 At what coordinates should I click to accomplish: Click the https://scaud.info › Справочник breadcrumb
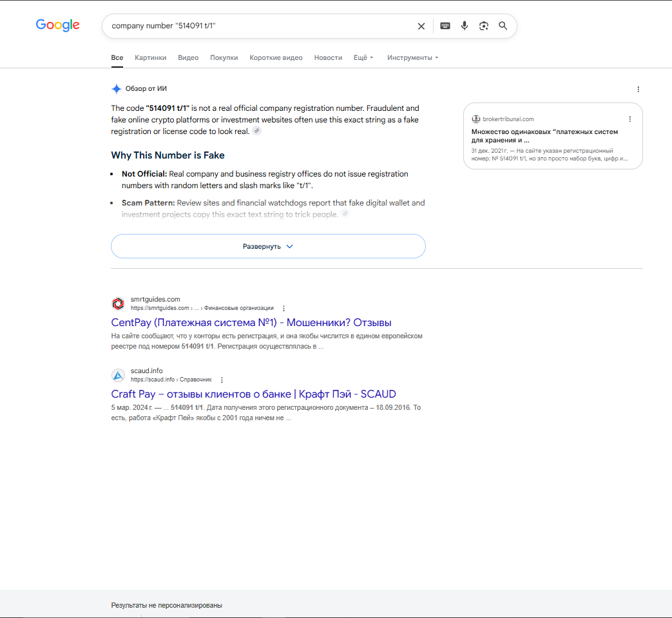coord(171,380)
